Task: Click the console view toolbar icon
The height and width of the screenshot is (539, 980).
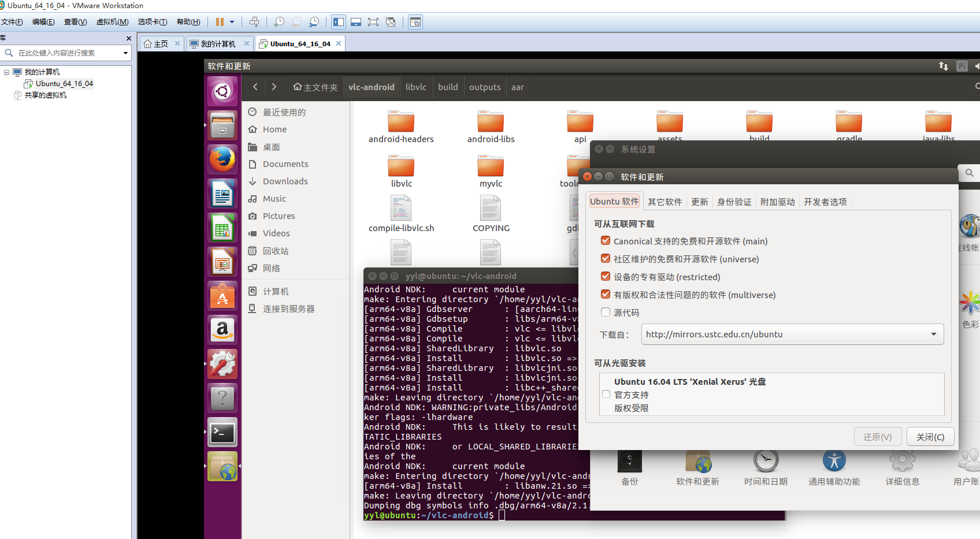Action: 415,22
